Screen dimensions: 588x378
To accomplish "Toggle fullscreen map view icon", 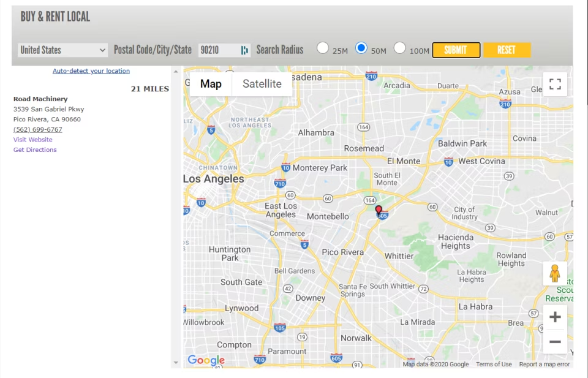I will [x=555, y=84].
